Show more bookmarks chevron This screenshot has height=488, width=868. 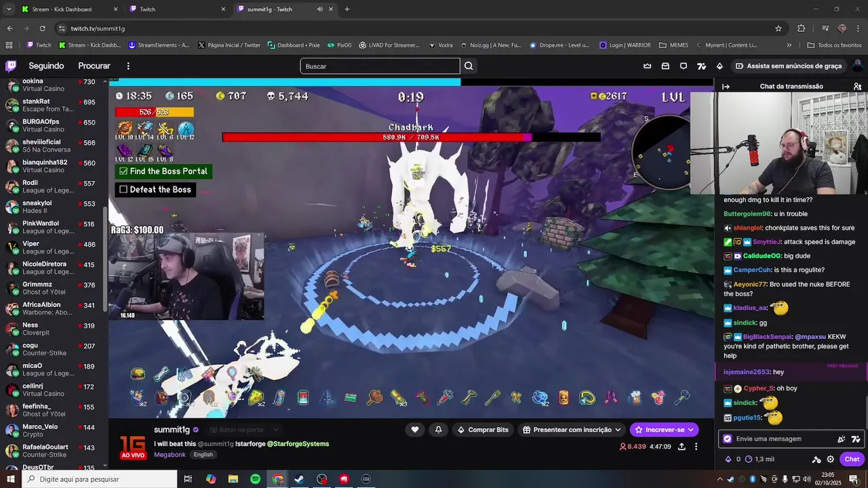click(789, 45)
